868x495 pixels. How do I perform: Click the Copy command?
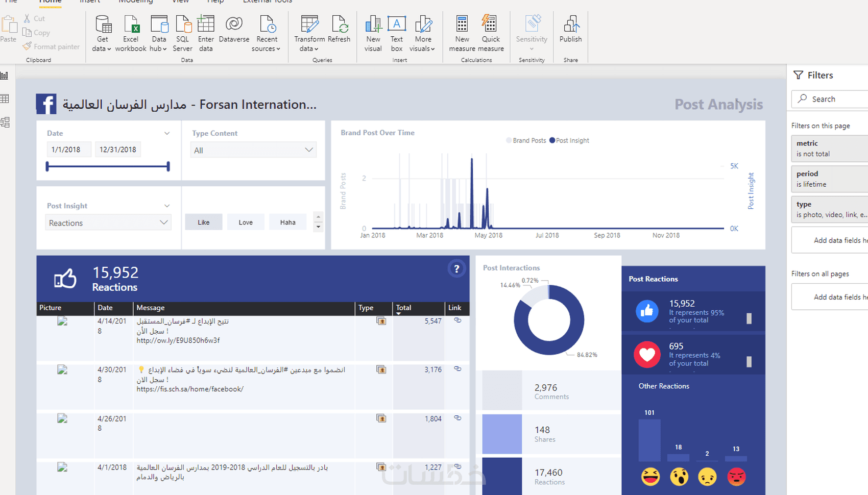point(36,33)
